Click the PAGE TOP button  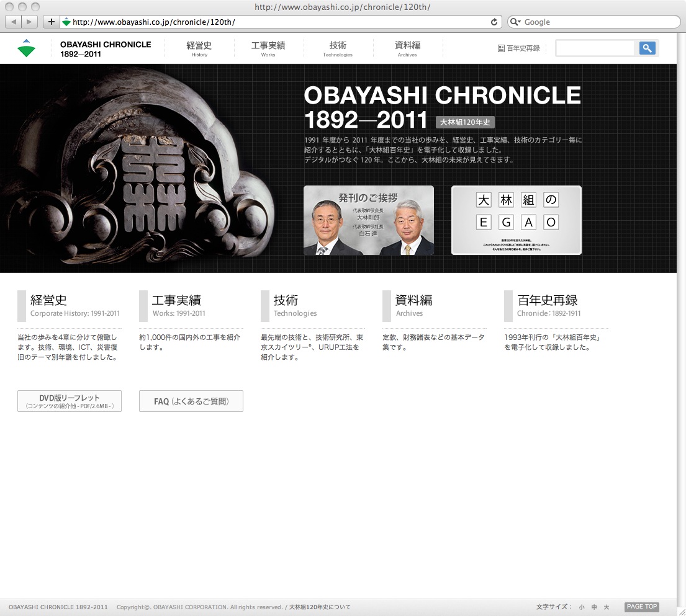point(642,607)
